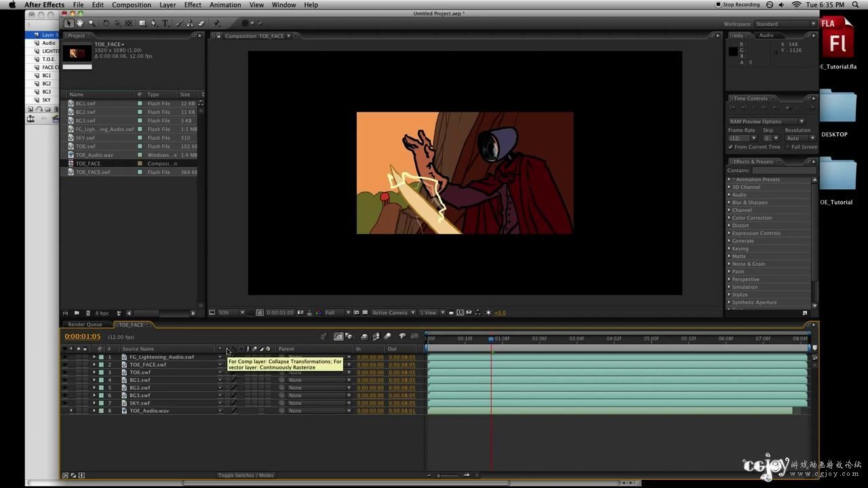Open the TOE_Tutorial folder on desktop
Image resolution: width=868 pixels, height=488 pixels.
[x=837, y=174]
